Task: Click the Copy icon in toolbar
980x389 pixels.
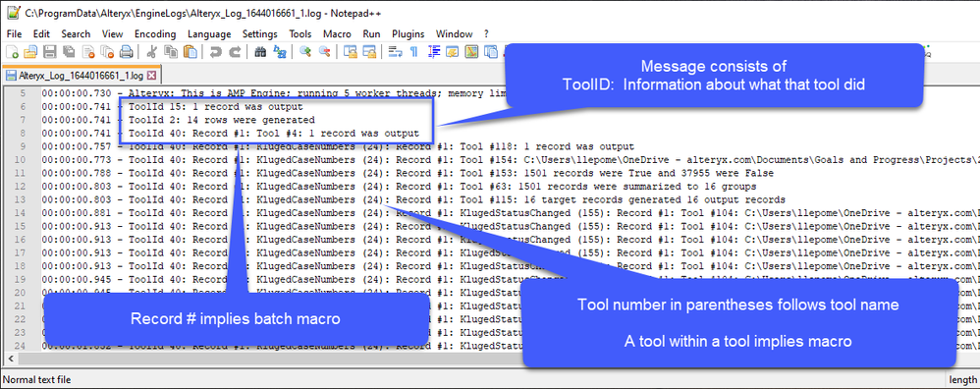Action: (171, 52)
